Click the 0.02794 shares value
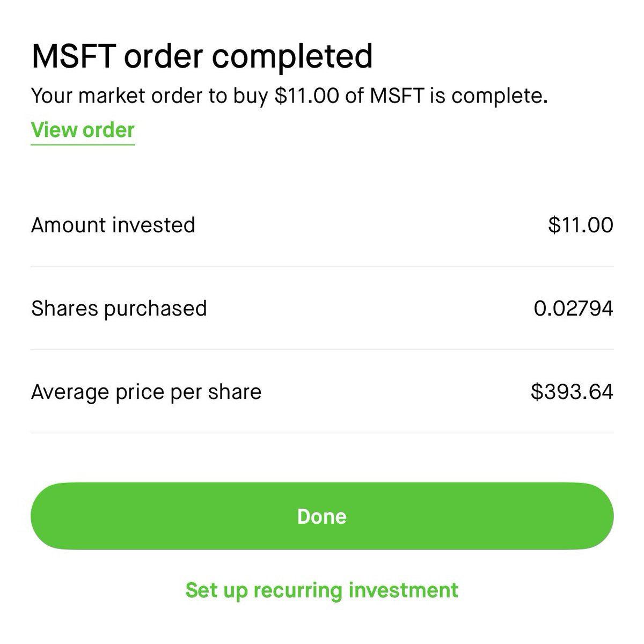 573,309
